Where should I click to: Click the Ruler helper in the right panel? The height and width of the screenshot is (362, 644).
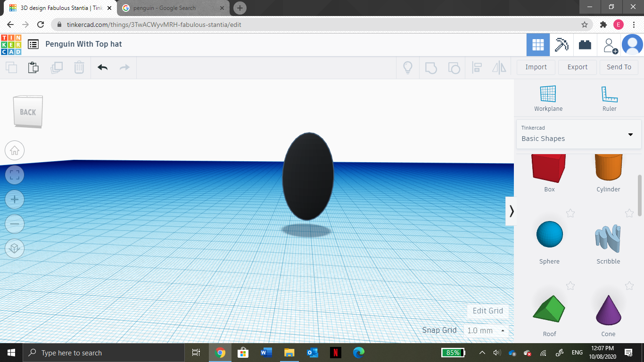(609, 97)
